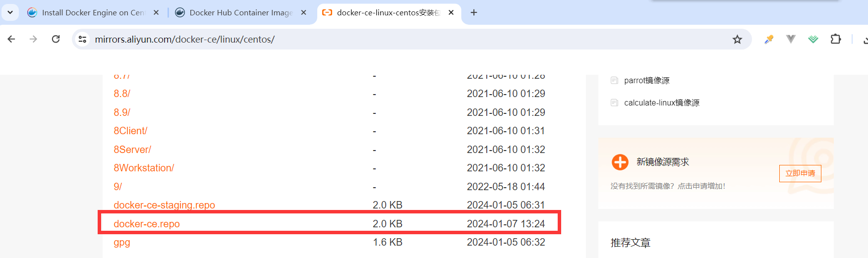Open the extensions puzzle icon
This screenshot has height=258, width=868.
coord(836,39)
